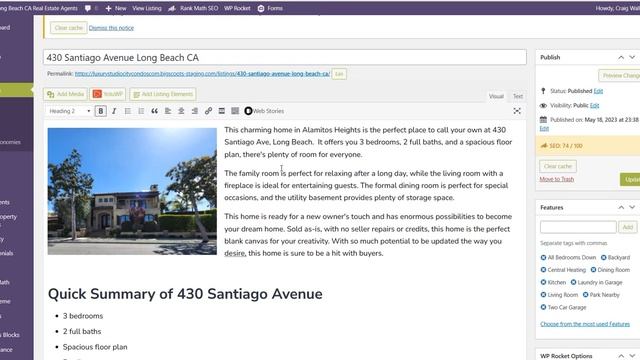This screenshot has height=360, width=640.
Task: Open the Rank Math SEO menu
Action: (193, 8)
